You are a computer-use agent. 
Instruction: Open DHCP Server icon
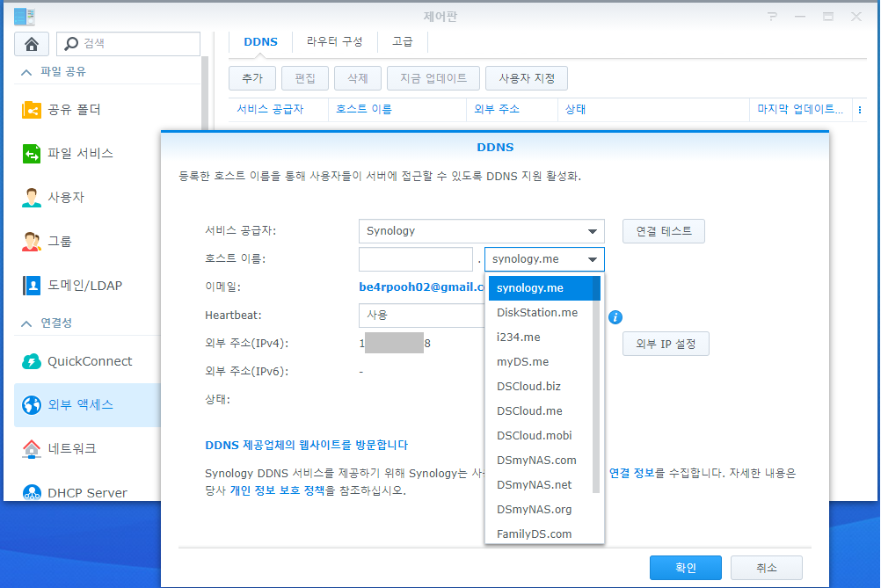click(x=32, y=492)
